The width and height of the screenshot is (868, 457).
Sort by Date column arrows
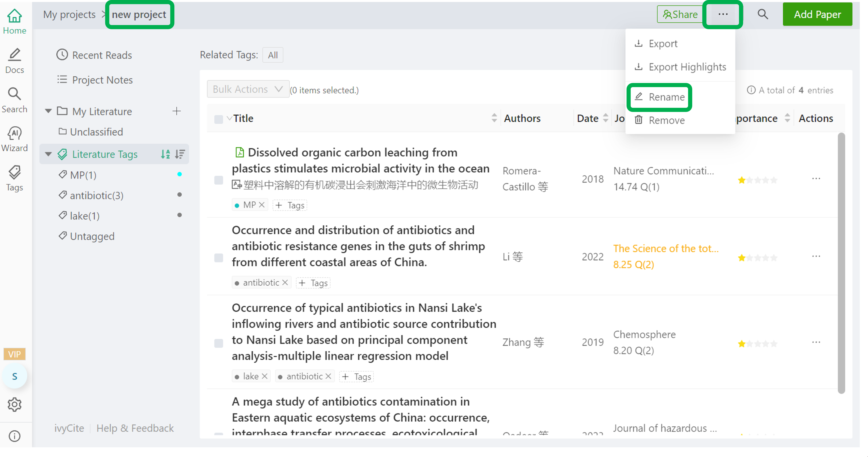pyautogui.click(x=605, y=118)
